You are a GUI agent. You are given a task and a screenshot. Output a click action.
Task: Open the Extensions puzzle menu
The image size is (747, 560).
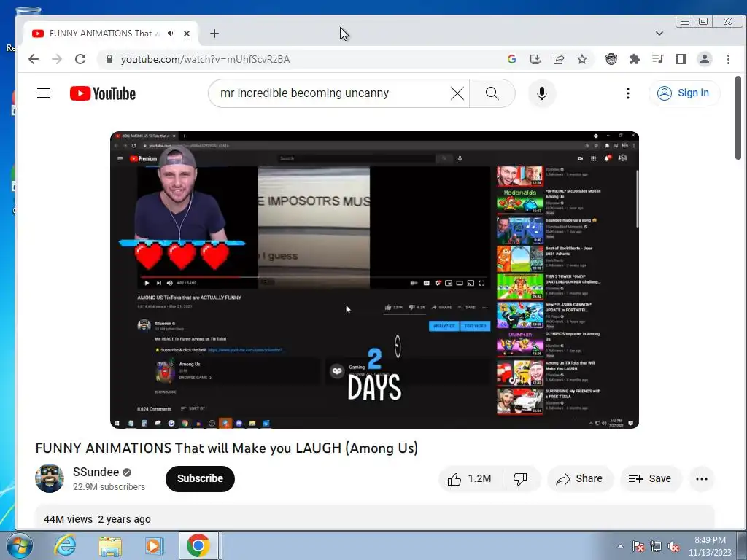[635, 59]
